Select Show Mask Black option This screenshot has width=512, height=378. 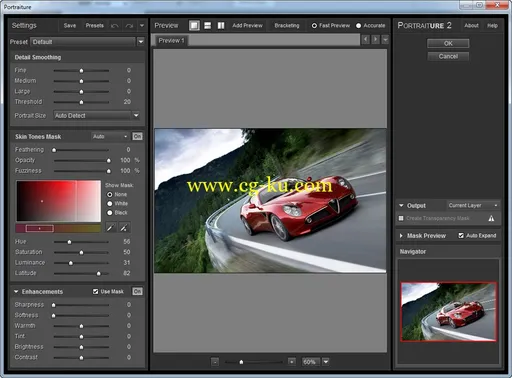tap(109, 213)
